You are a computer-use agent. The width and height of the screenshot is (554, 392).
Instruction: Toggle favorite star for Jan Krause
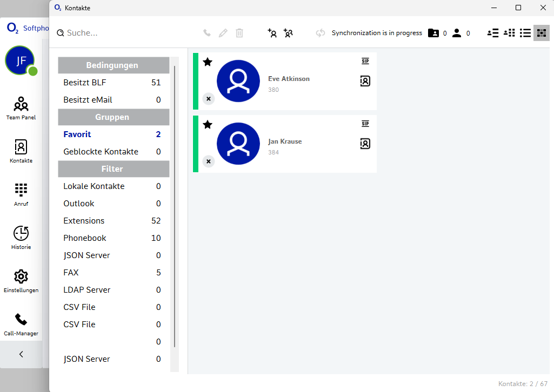pyautogui.click(x=208, y=125)
